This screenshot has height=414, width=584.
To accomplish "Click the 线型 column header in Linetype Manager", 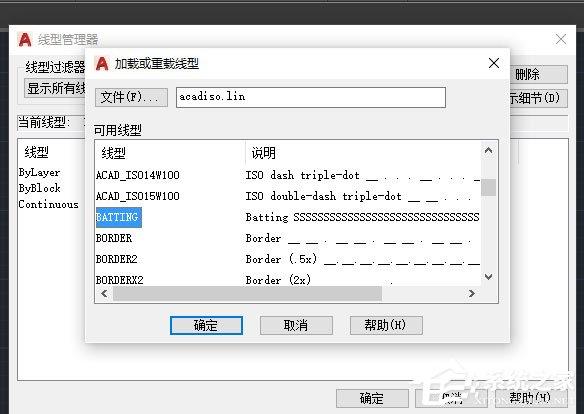I will 36,152.
